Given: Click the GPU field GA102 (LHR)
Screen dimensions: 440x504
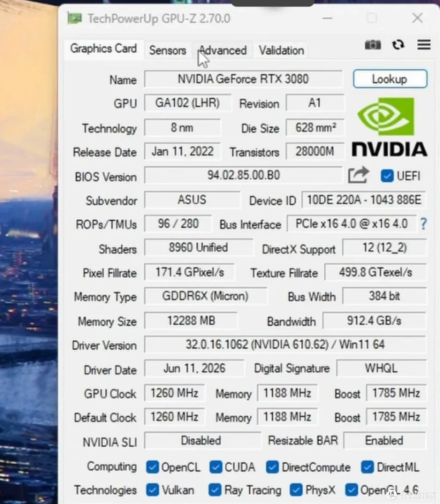Looking at the screenshot, I should tap(187, 103).
